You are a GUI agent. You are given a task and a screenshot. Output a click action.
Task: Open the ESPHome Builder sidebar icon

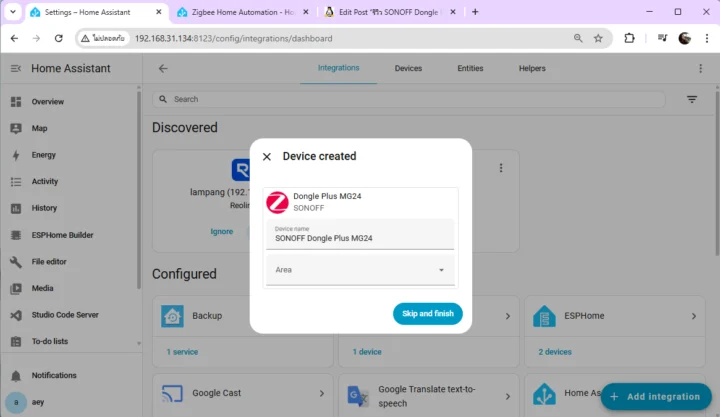pyautogui.click(x=16, y=235)
